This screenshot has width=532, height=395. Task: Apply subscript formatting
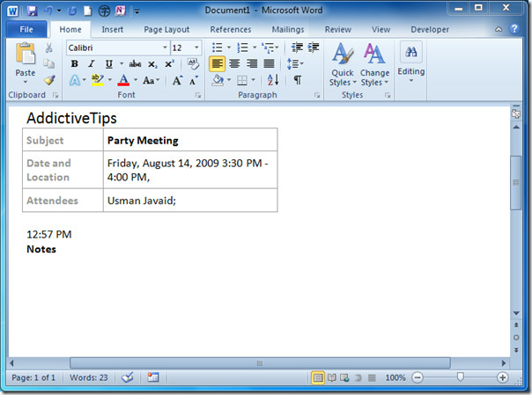(152, 64)
